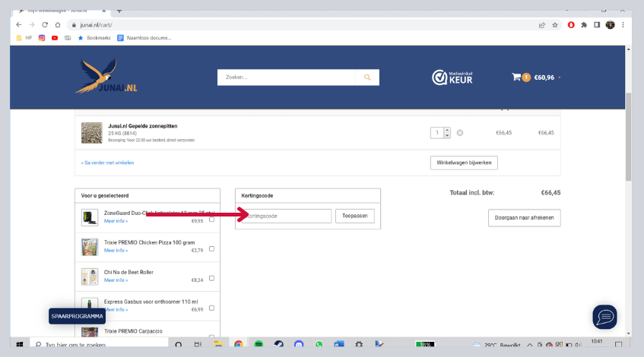Bookmark page with the star icon
The width and height of the screenshot is (644, 357).
tap(555, 24)
